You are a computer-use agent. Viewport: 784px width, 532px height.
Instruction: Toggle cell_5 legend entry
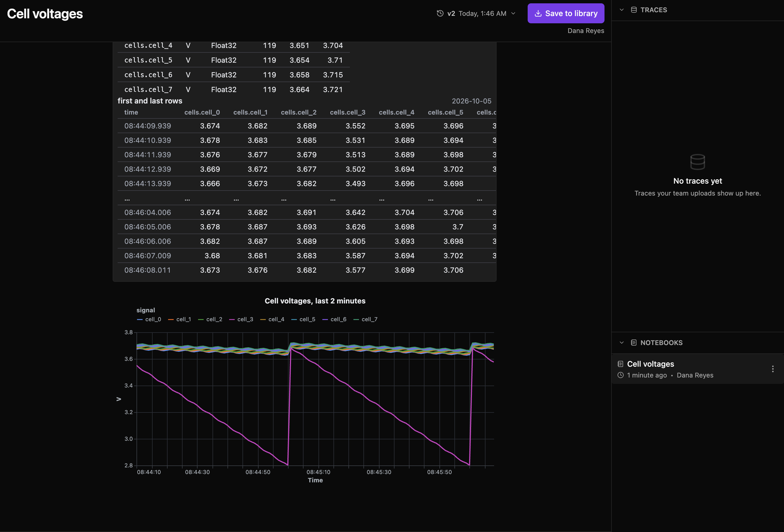pos(303,320)
